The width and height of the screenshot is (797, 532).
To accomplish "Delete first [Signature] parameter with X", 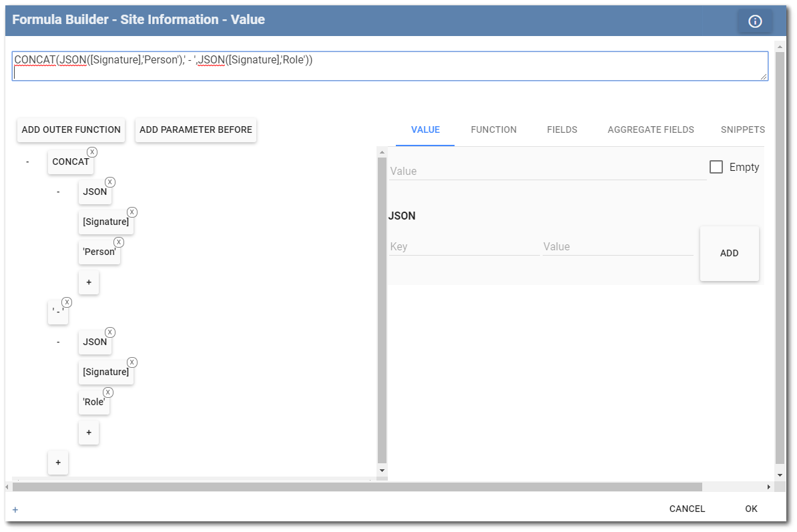I will coord(132,212).
